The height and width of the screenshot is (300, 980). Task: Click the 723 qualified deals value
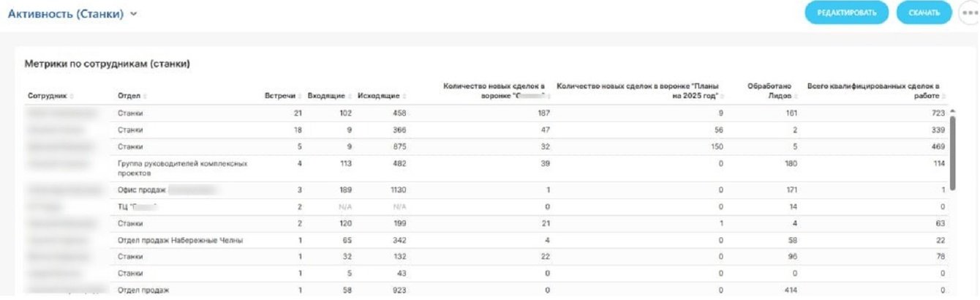point(937,113)
